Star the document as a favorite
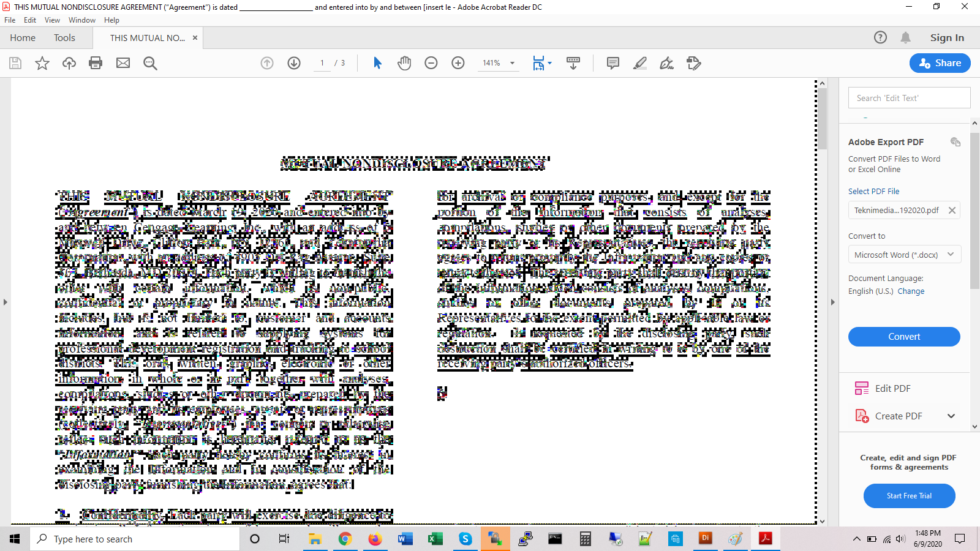Viewport: 980px width, 551px height. coord(42,62)
